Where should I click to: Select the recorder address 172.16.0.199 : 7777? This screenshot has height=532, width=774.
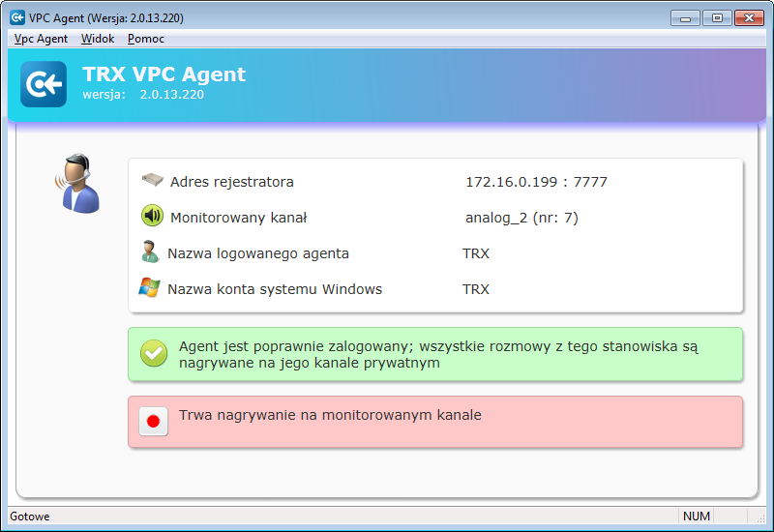point(536,182)
